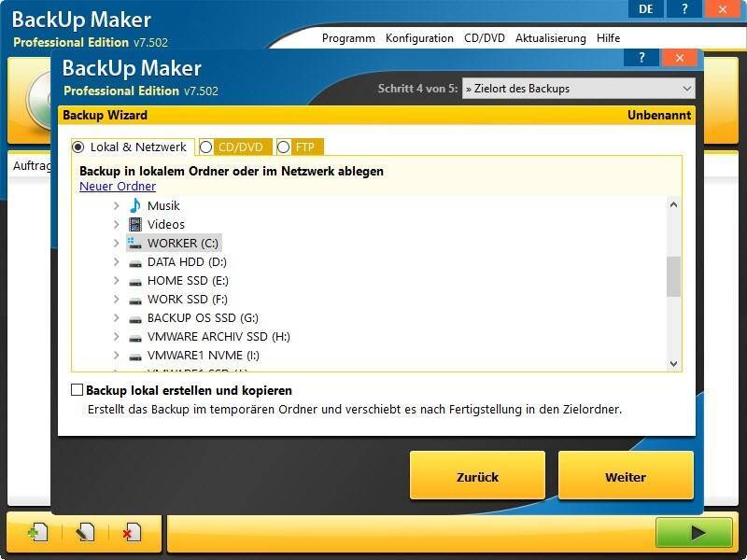This screenshot has height=560, width=747.
Task: Expand the DATA HDD (D:) tree node
Action: (x=116, y=262)
